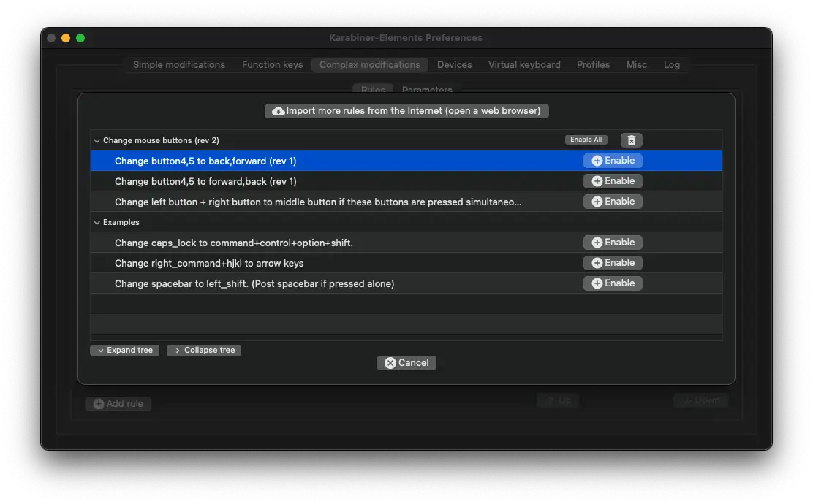Select the Parameters sub-tab

pos(427,90)
